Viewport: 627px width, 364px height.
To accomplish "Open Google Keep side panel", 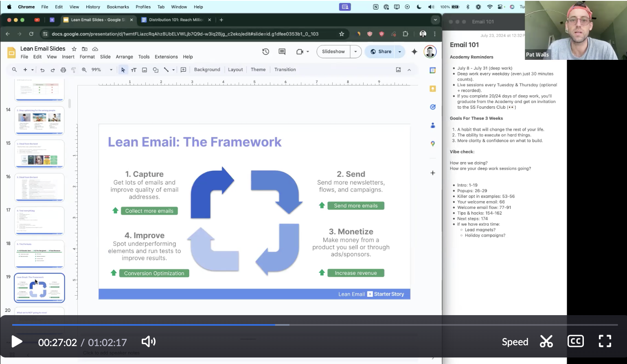I will pos(433,89).
